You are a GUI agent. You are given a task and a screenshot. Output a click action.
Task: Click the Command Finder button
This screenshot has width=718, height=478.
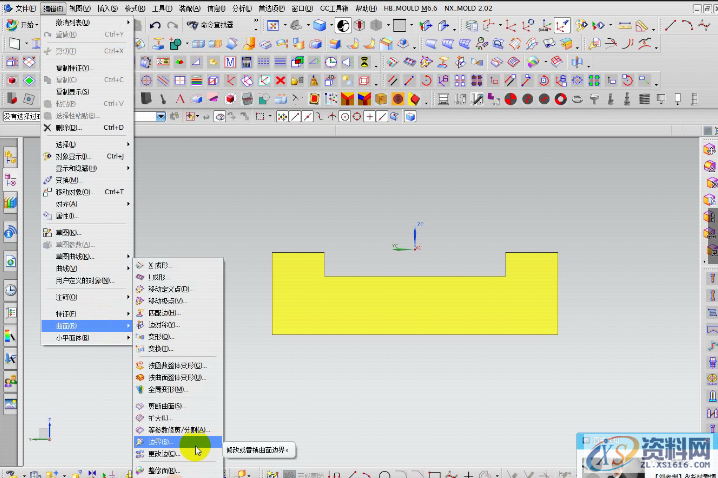pyautogui.click(x=203, y=25)
